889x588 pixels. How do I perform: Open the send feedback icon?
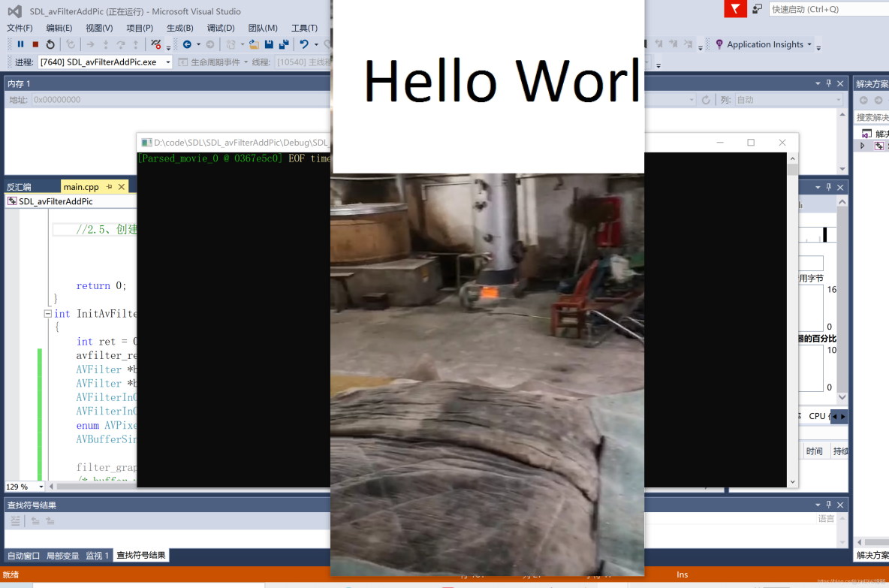[x=757, y=8]
